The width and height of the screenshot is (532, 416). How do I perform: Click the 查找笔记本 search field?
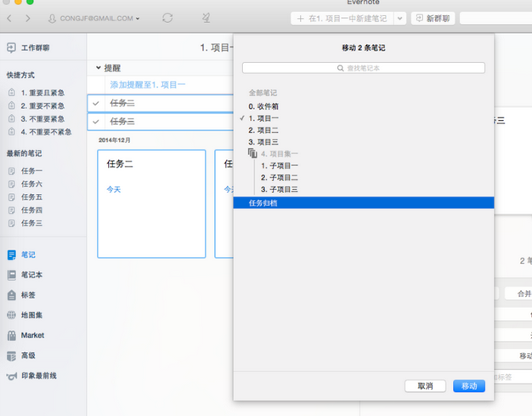coord(364,68)
